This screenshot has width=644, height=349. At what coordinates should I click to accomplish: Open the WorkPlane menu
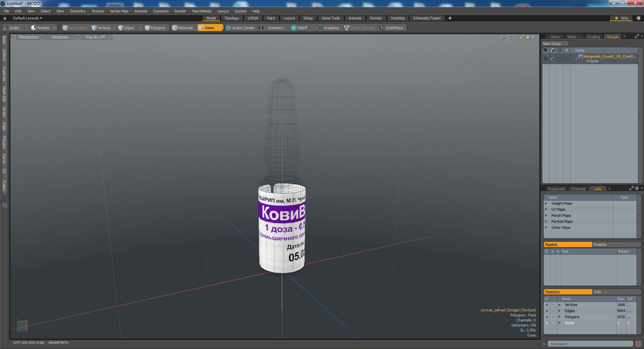click(392, 28)
